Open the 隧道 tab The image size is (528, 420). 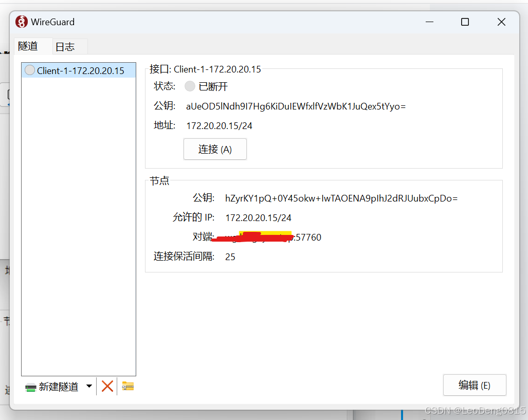pos(27,46)
